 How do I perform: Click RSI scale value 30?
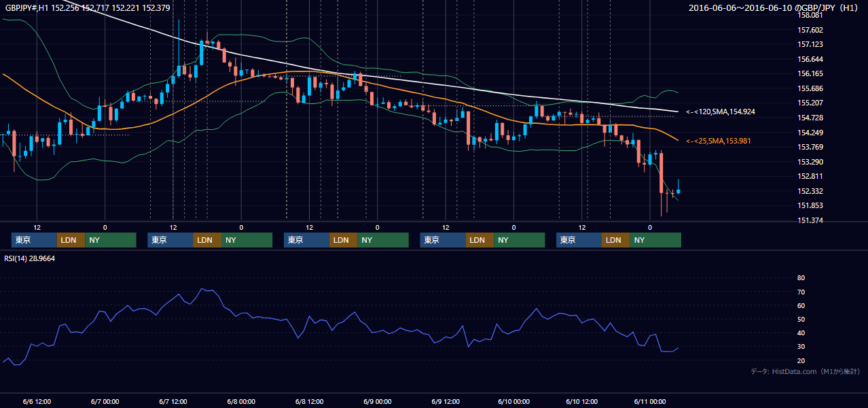pos(801,347)
